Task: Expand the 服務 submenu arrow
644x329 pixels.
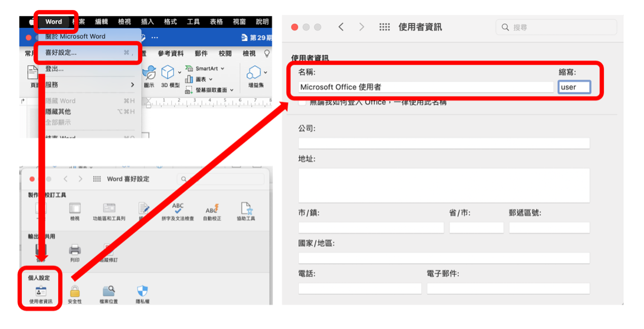Action: coord(132,85)
